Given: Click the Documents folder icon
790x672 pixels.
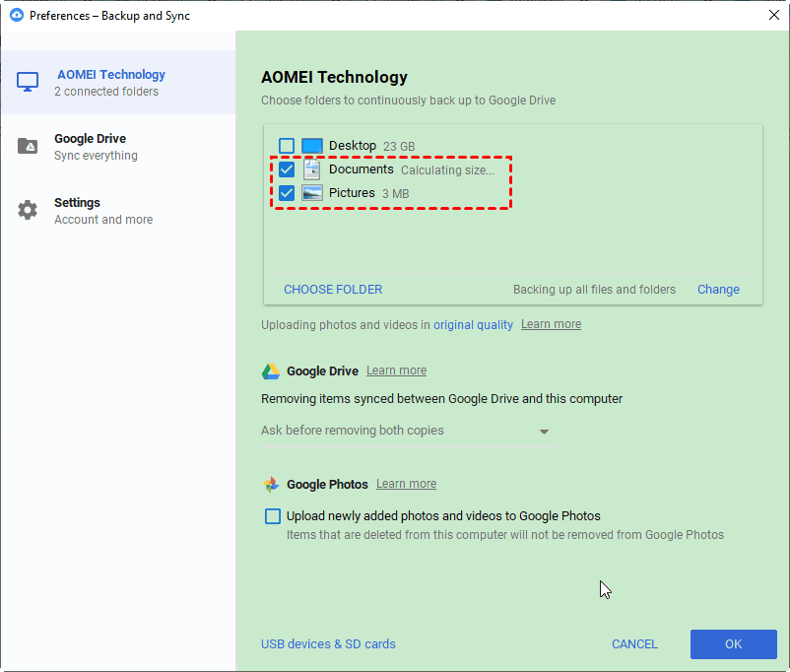Looking at the screenshot, I should click(x=312, y=169).
